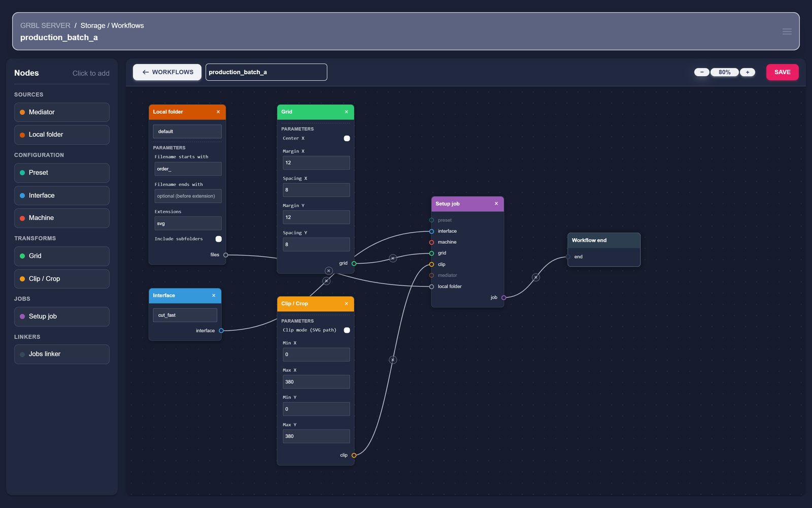The image size is (812, 508).
Task: Close the Clip / Crop node
Action: tap(347, 304)
